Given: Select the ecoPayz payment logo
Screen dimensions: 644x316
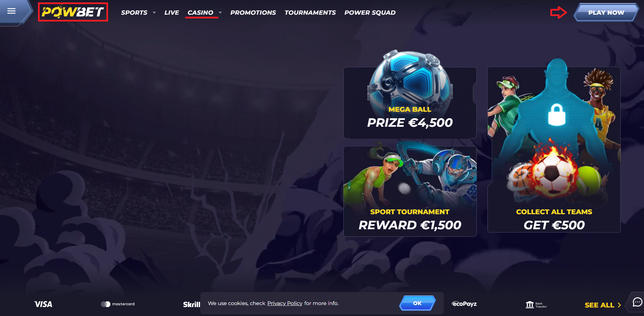Looking at the screenshot, I should [x=464, y=304].
